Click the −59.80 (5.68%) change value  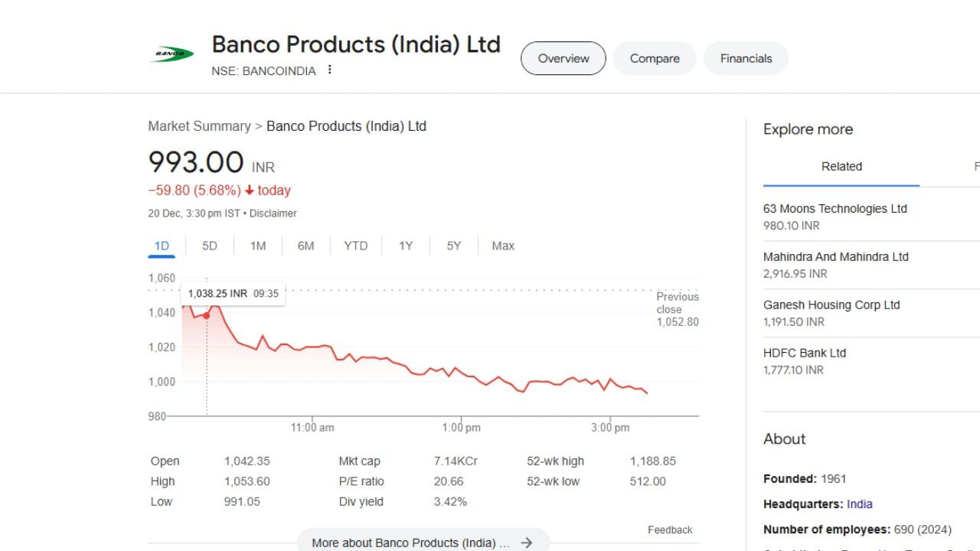194,191
